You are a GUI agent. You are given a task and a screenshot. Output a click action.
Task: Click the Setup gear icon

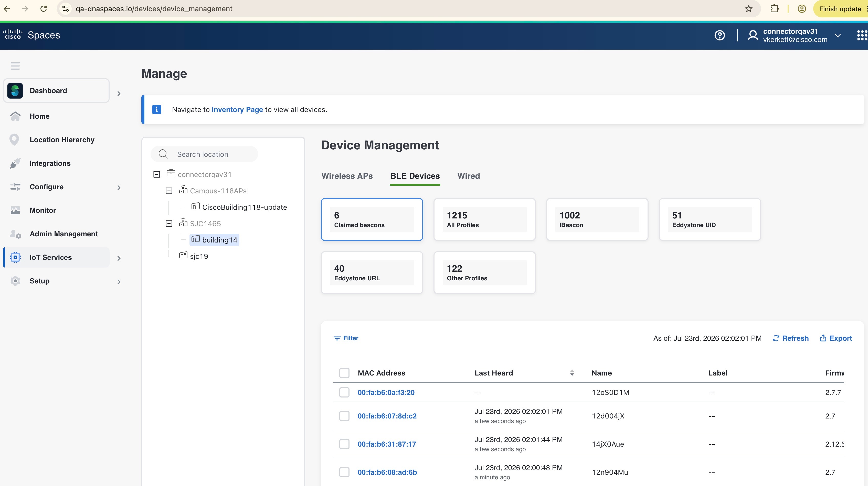coord(15,281)
